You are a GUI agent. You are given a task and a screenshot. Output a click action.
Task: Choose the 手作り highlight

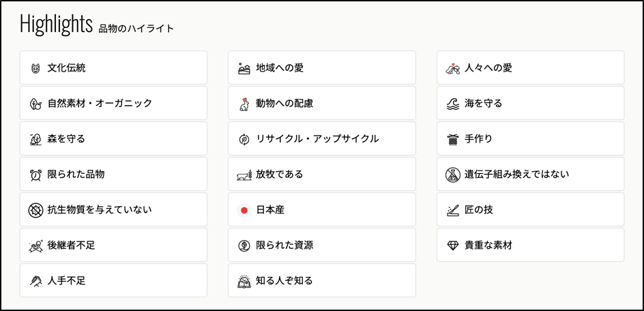click(x=531, y=138)
